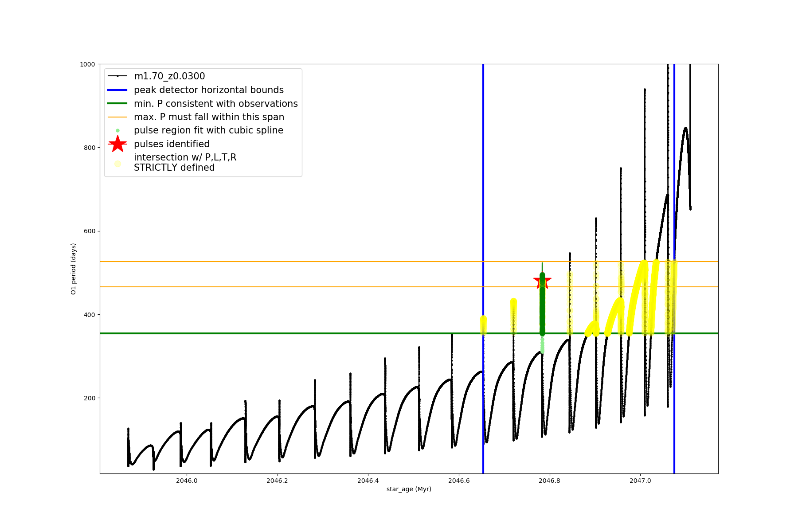Click the red star marker on the plot
Image resolution: width=798 pixels, height=532 pixels.
pyautogui.click(x=542, y=281)
